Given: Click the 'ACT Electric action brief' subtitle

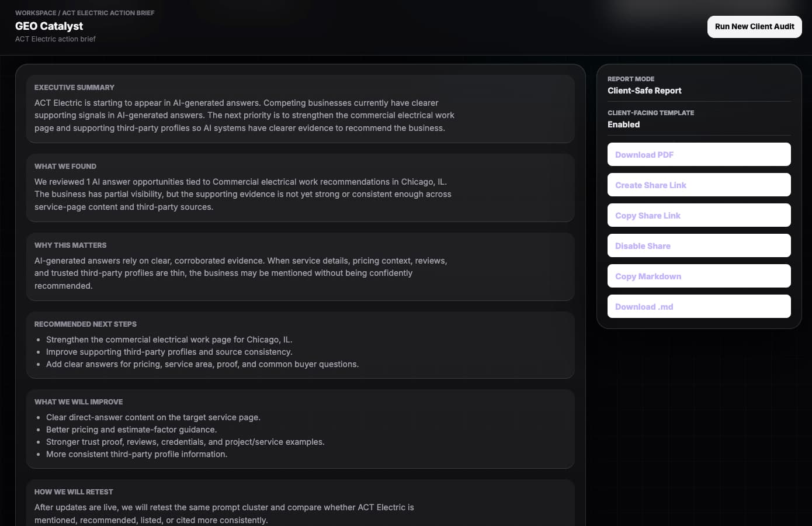Looking at the screenshot, I should pyautogui.click(x=55, y=39).
